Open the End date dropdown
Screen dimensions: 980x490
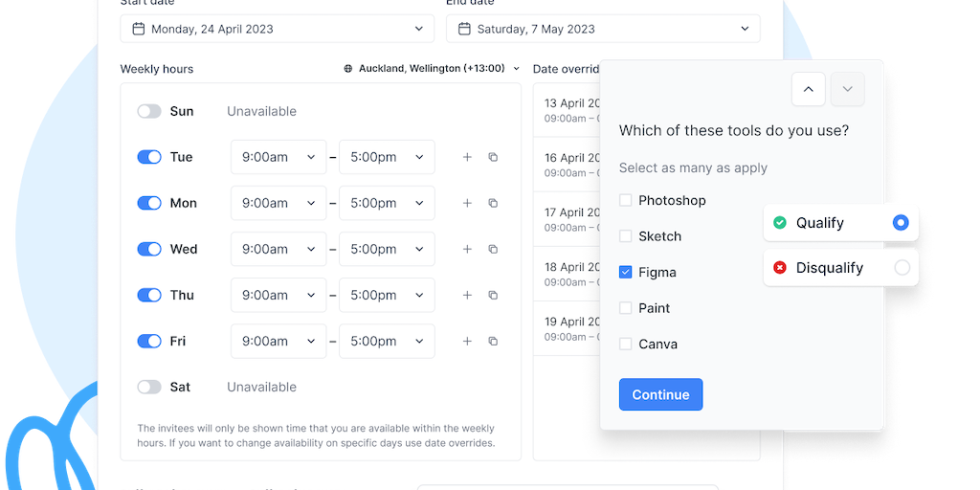(x=603, y=29)
